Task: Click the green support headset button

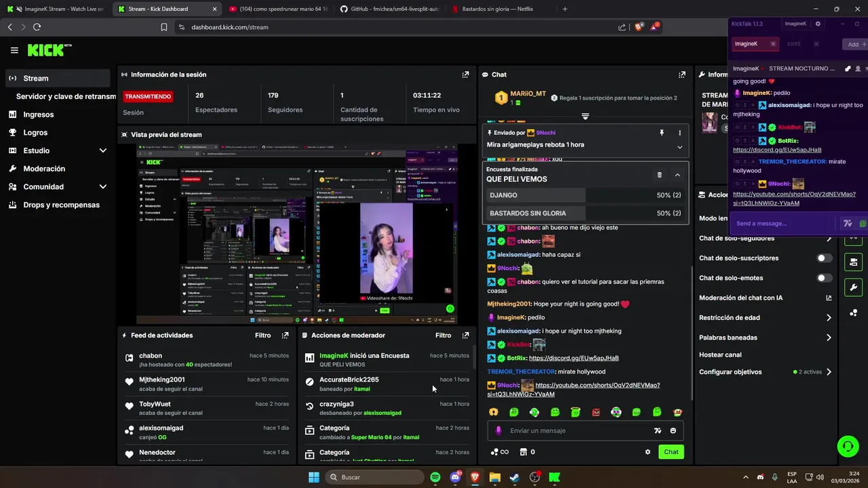Action: click(x=848, y=446)
